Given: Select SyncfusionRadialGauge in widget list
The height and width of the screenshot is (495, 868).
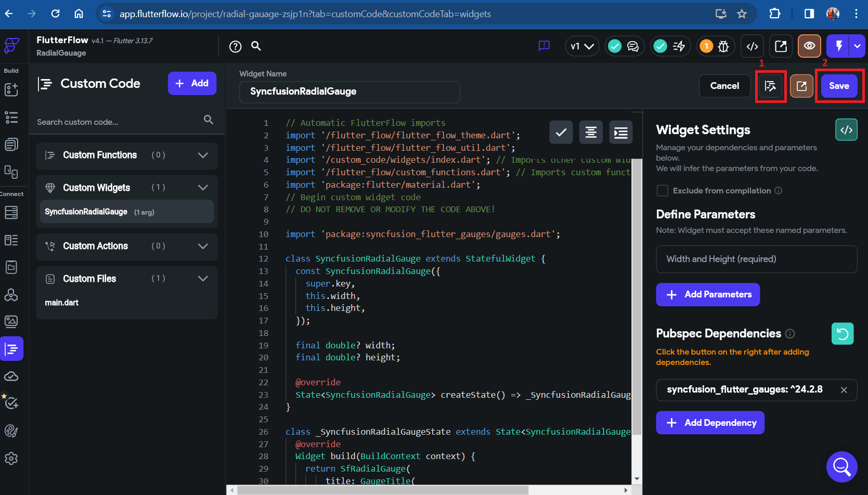Looking at the screenshot, I should click(x=127, y=212).
